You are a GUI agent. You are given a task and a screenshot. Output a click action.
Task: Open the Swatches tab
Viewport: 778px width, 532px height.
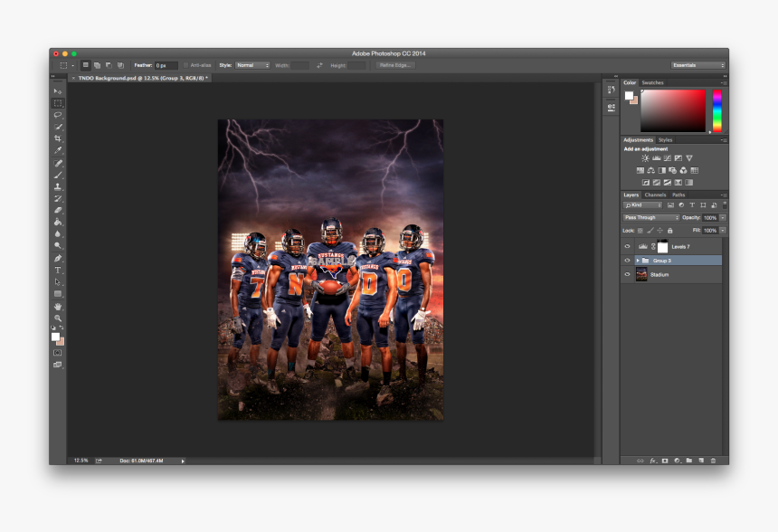coord(655,82)
